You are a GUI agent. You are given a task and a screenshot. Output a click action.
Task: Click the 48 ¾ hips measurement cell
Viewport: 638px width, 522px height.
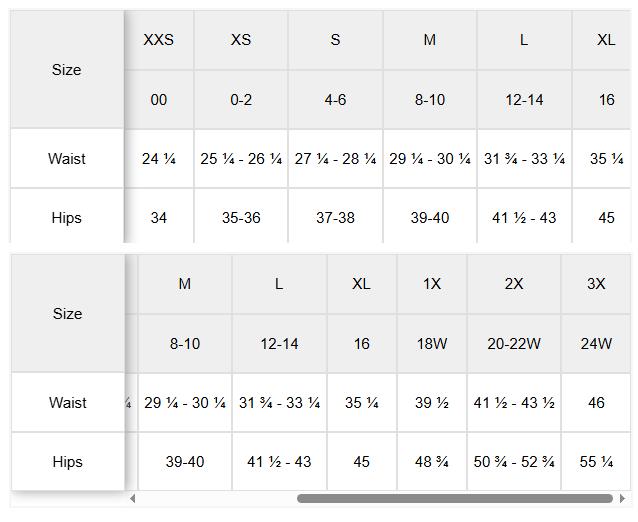[432, 461]
